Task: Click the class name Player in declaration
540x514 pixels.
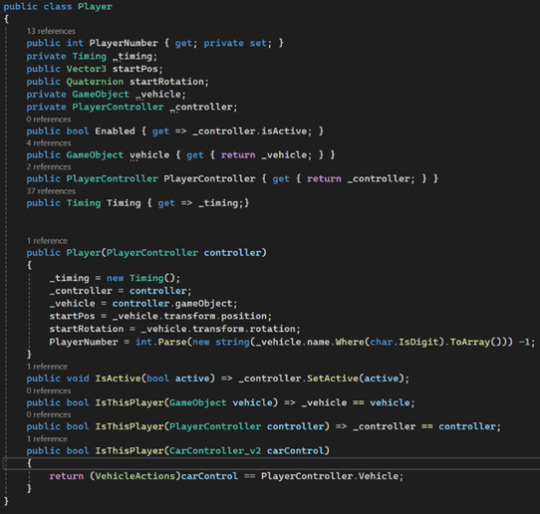Action: (95, 7)
